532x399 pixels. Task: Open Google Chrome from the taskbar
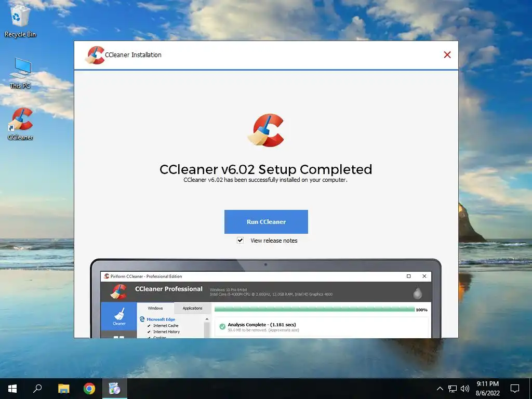(89, 389)
